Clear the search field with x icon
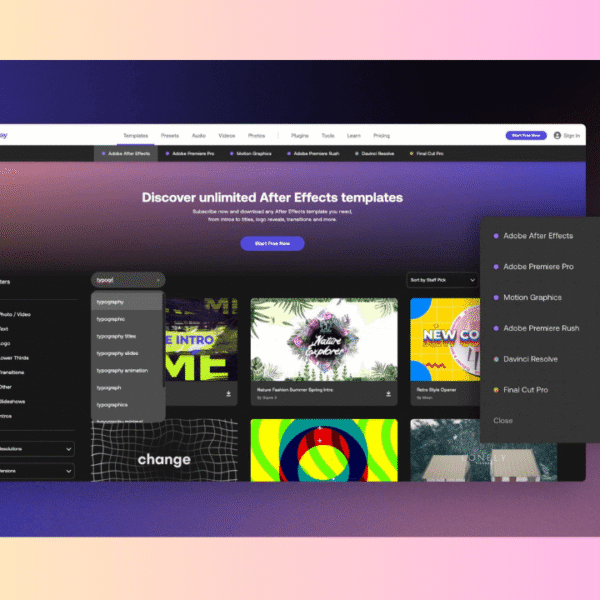Screen dimensions: 600x600 click(158, 280)
